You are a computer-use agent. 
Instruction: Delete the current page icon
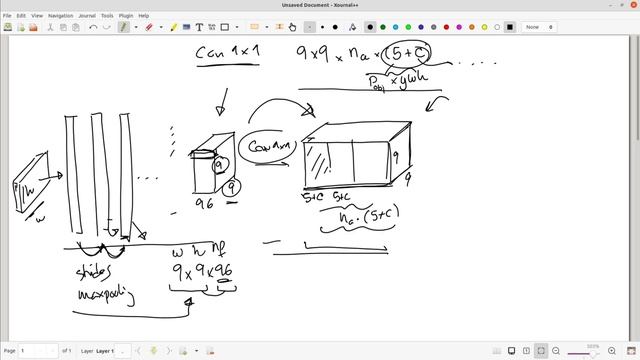coord(210,351)
